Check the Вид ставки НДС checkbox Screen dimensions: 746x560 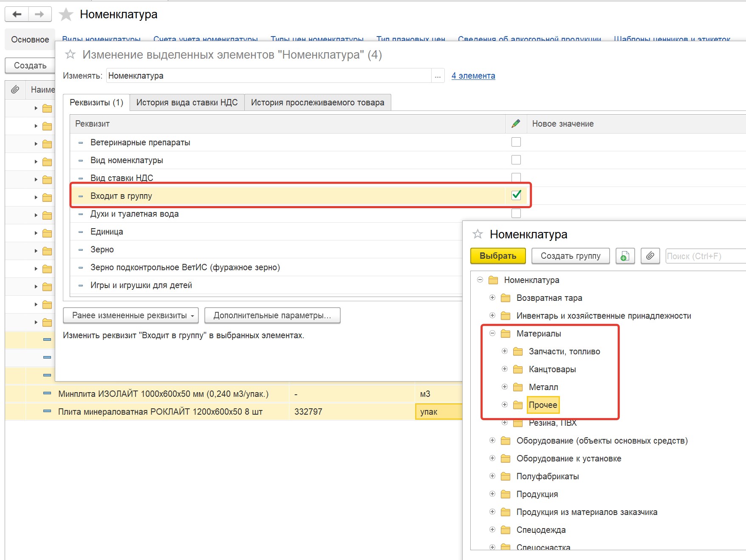point(516,177)
